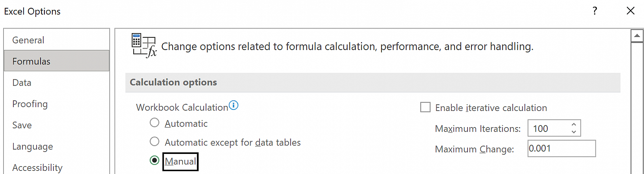Open the Language options category

57,146
